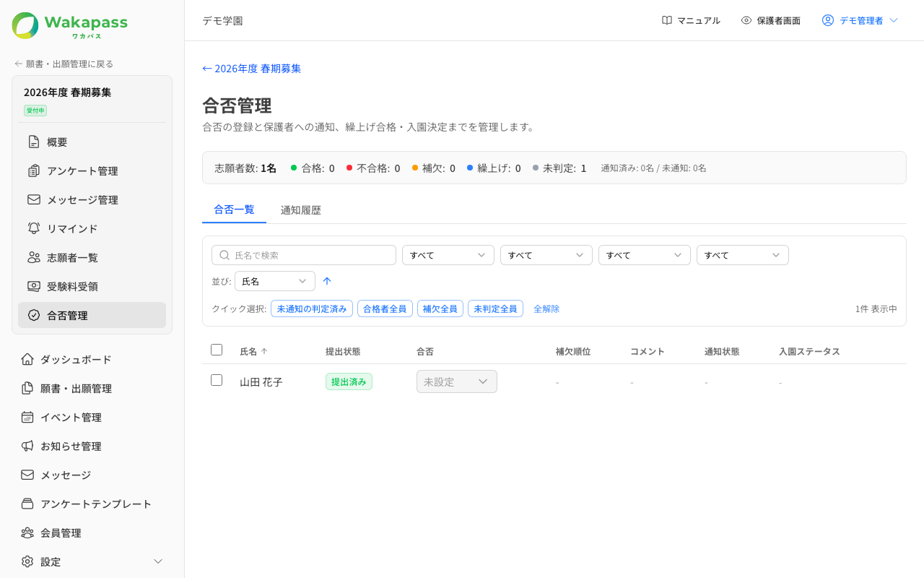Image resolution: width=924 pixels, height=578 pixels.
Task: Click the left arrow before 2026年度 春期募集 link
Action: pyautogui.click(x=207, y=69)
